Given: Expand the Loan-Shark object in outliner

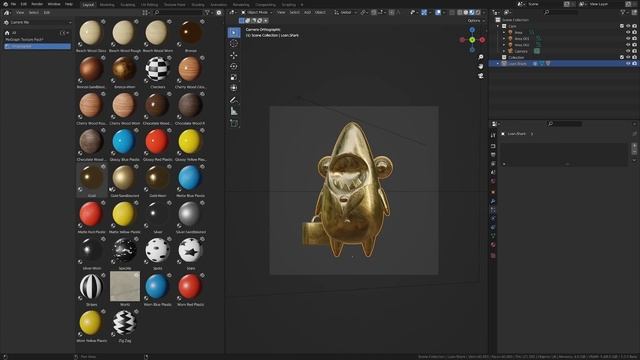Looking at the screenshot, I should pos(498,64).
